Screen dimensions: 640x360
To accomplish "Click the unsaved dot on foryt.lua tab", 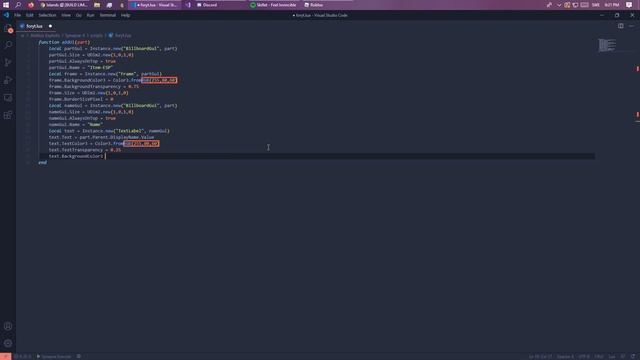I will coord(50,26).
